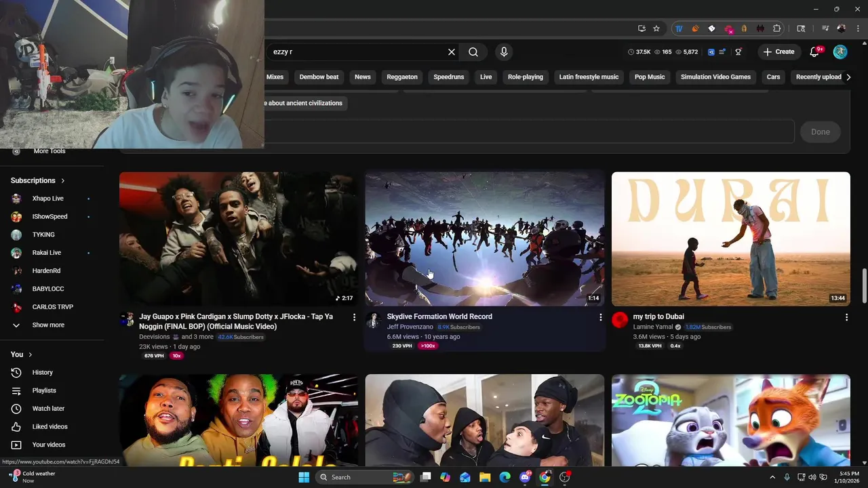Start voice search with the microphone icon

504,52
